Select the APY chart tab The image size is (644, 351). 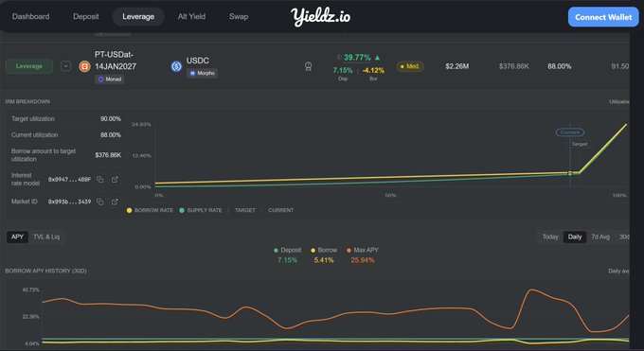(x=17, y=237)
